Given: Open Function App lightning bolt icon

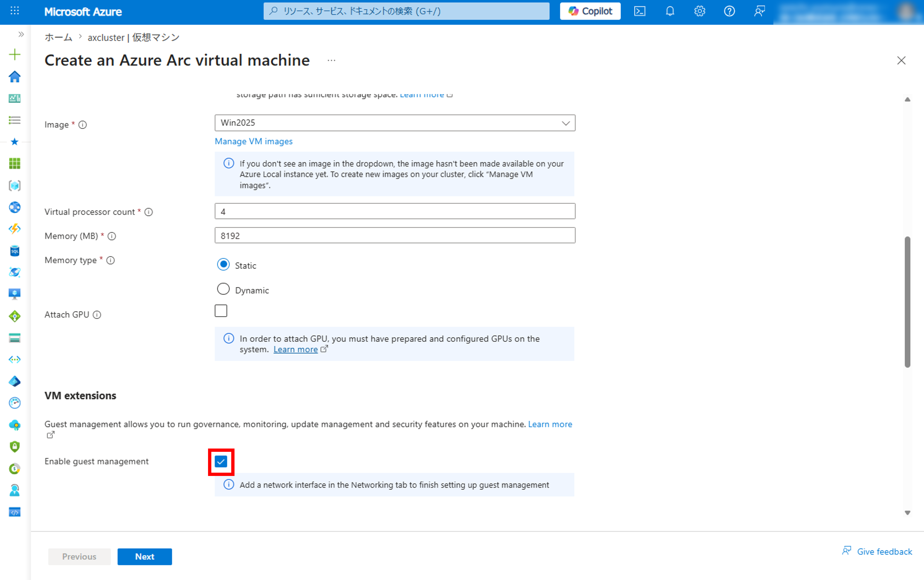Looking at the screenshot, I should (15, 229).
